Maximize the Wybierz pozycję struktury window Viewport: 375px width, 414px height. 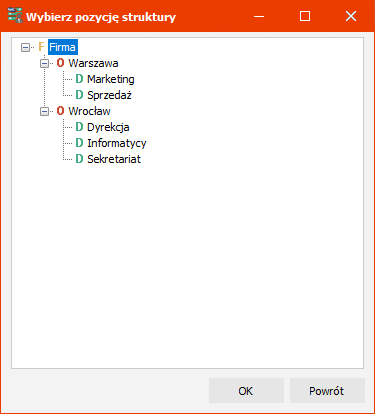point(305,16)
